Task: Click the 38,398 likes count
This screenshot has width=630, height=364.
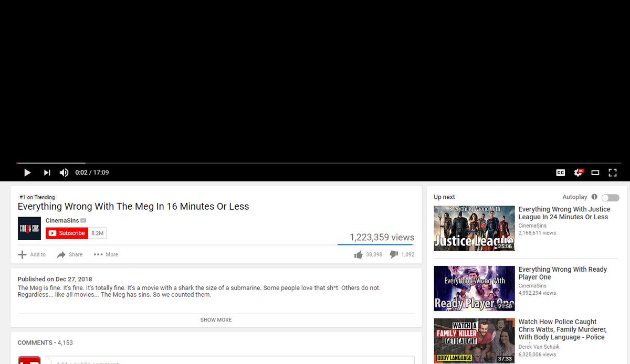Action: tap(374, 254)
